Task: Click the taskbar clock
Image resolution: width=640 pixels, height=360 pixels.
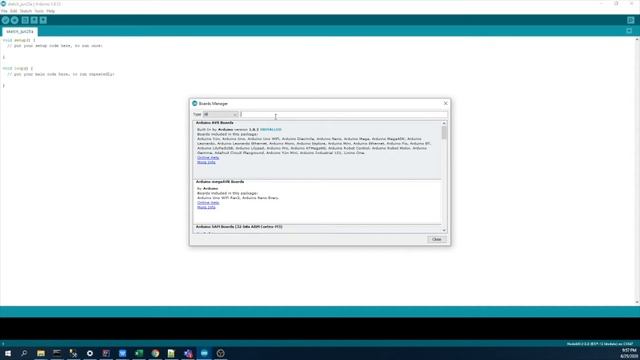Action: tap(629, 353)
